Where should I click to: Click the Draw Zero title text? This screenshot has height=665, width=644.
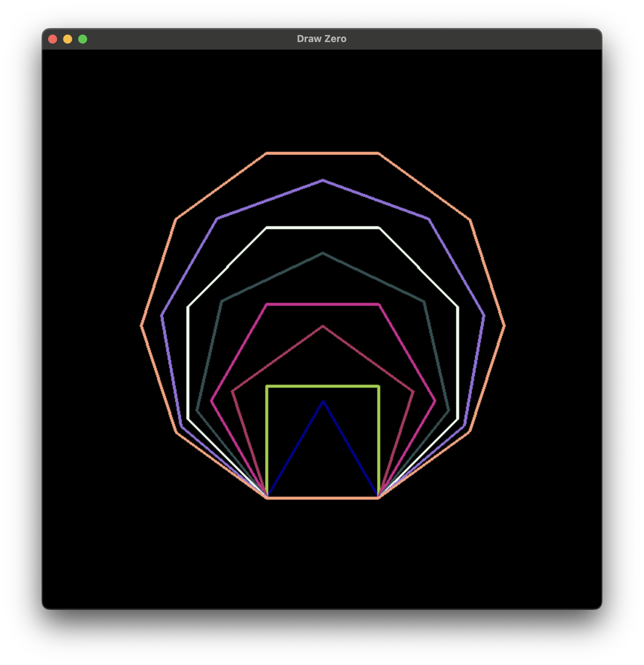[x=322, y=39]
